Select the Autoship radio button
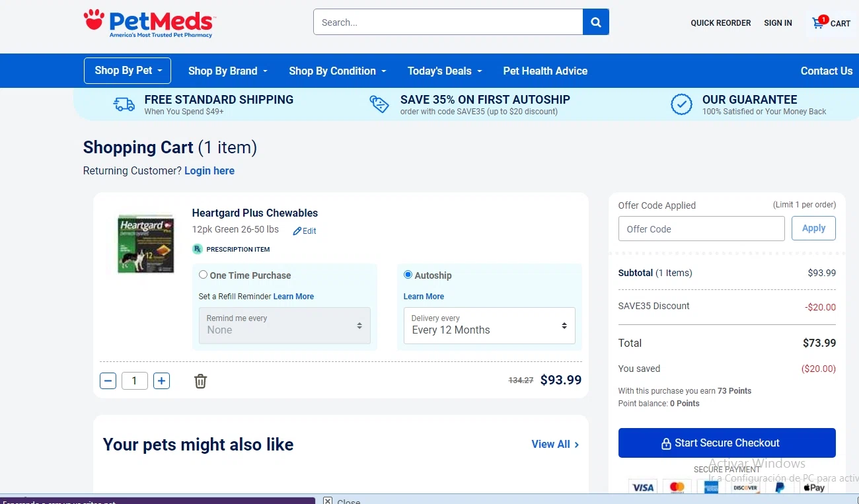 click(x=408, y=275)
